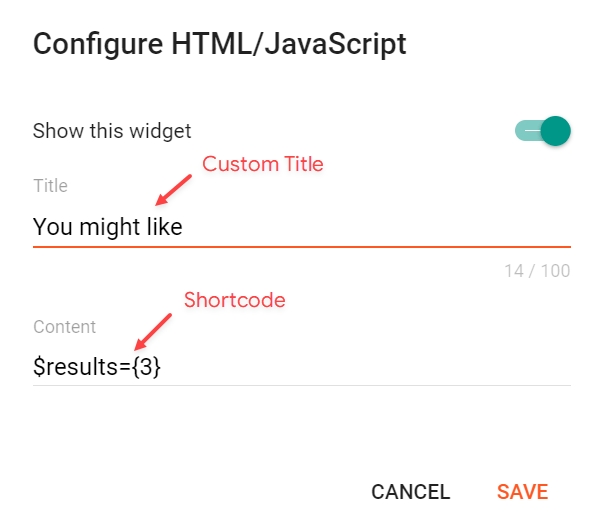Viewport: 603px width, 529px height.
Task: Click the gray Title field label
Action: tap(50, 186)
